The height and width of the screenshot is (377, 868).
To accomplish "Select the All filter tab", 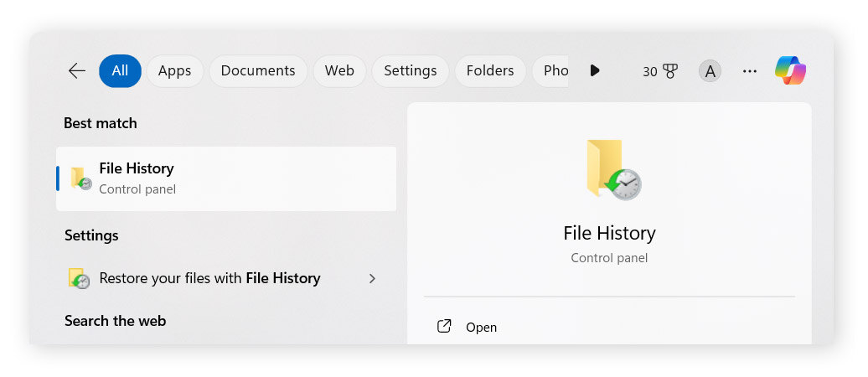I will click(x=120, y=71).
